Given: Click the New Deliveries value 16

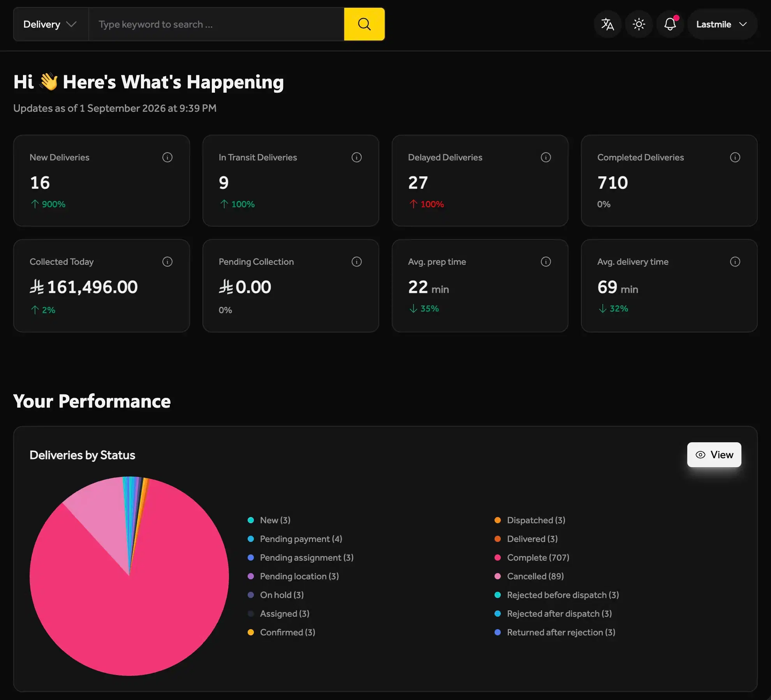Looking at the screenshot, I should click(x=40, y=183).
